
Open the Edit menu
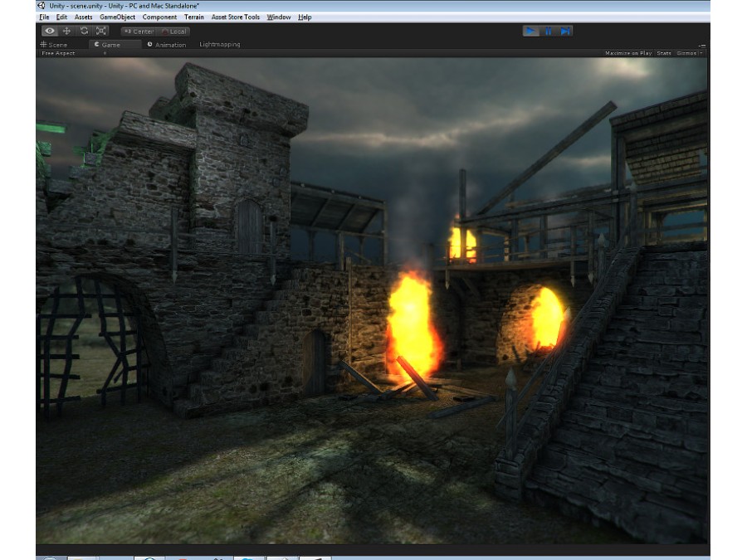coord(61,17)
